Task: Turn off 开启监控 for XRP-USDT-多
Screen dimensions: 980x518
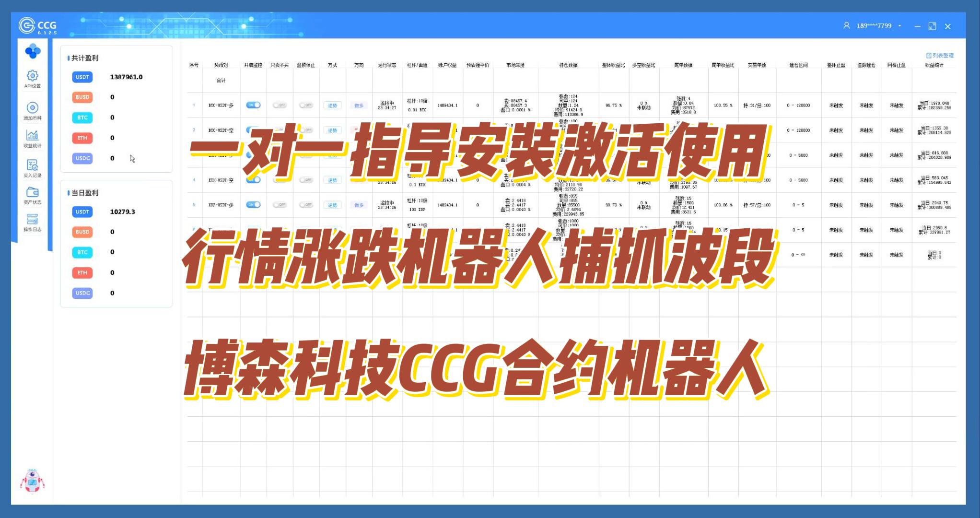Action: pos(253,205)
